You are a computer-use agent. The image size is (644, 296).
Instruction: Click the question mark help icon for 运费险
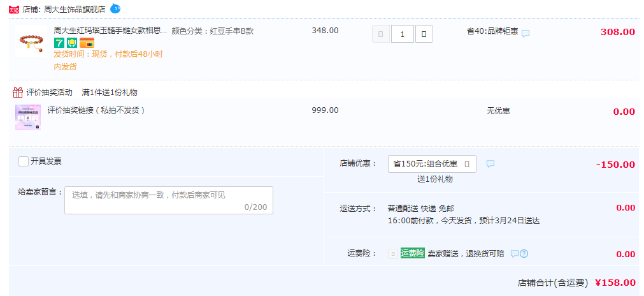524,254
